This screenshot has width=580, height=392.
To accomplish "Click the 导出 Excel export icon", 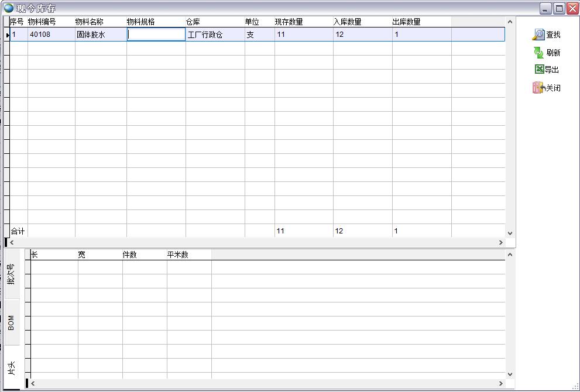I will pyautogui.click(x=539, y=70).
